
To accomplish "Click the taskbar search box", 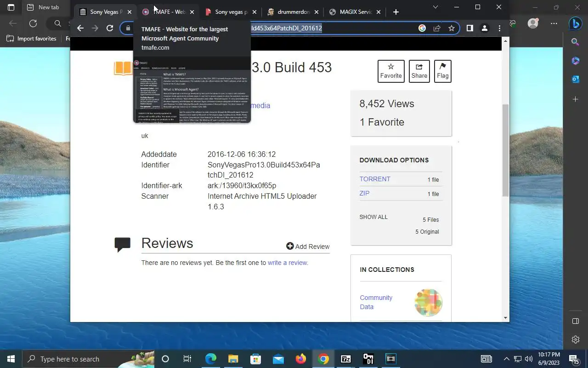I will coord(88,359).
